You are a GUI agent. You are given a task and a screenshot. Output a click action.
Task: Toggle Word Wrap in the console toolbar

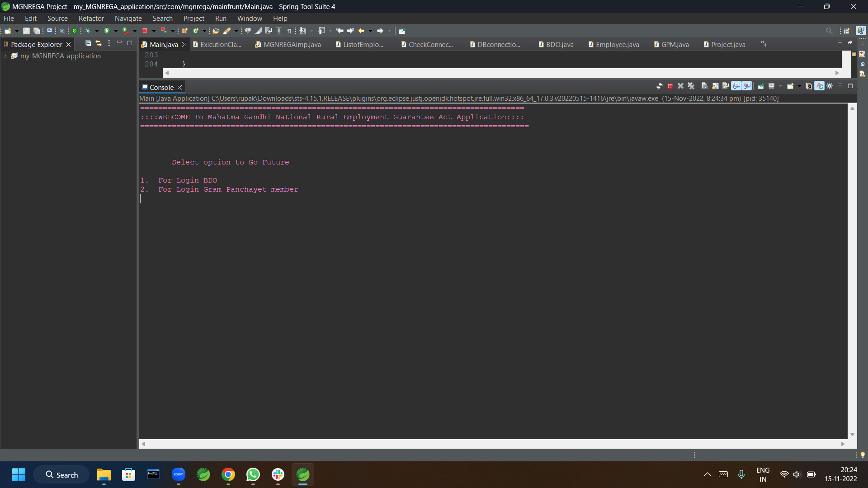[x=726, y=86]
